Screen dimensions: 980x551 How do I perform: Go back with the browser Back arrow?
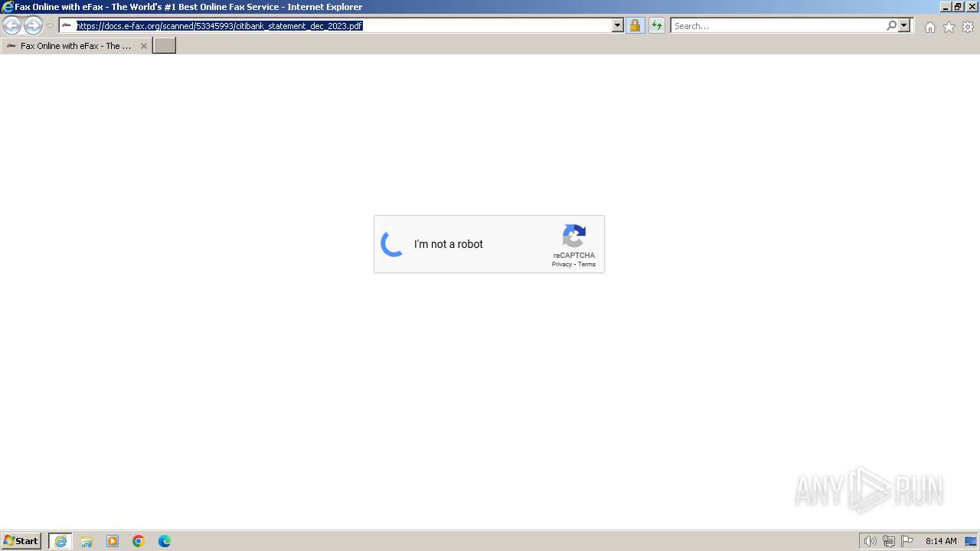(x=11, y=26)
